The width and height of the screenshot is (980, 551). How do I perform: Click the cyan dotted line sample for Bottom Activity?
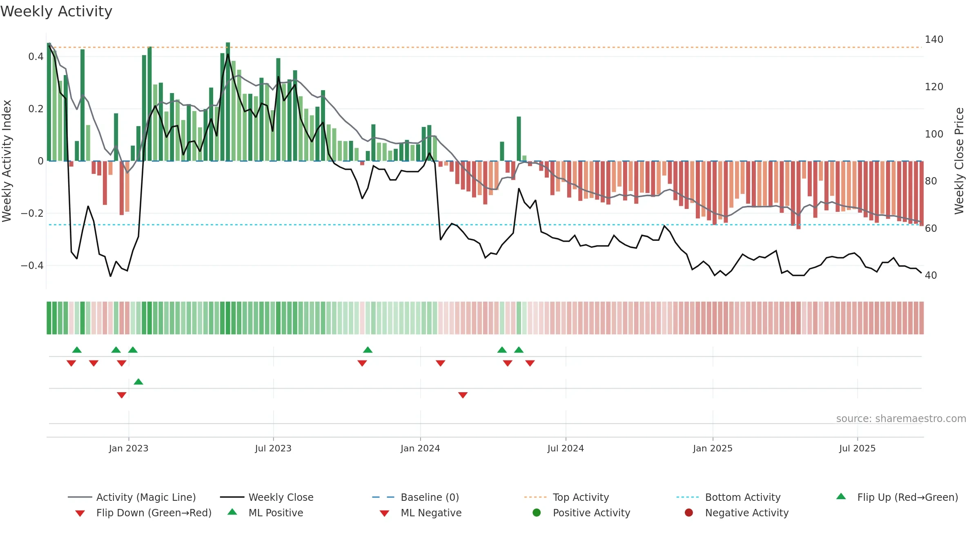(x=689, y=497)
